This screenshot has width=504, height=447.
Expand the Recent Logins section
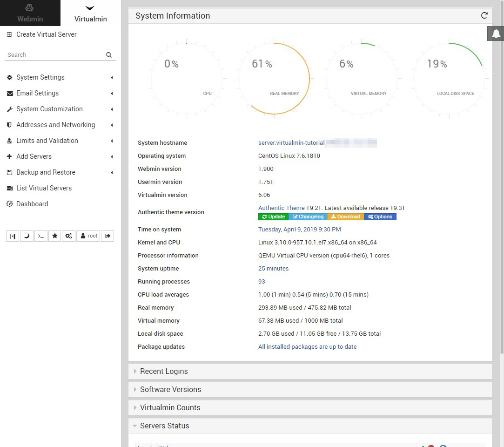click(x=310, y=372)
